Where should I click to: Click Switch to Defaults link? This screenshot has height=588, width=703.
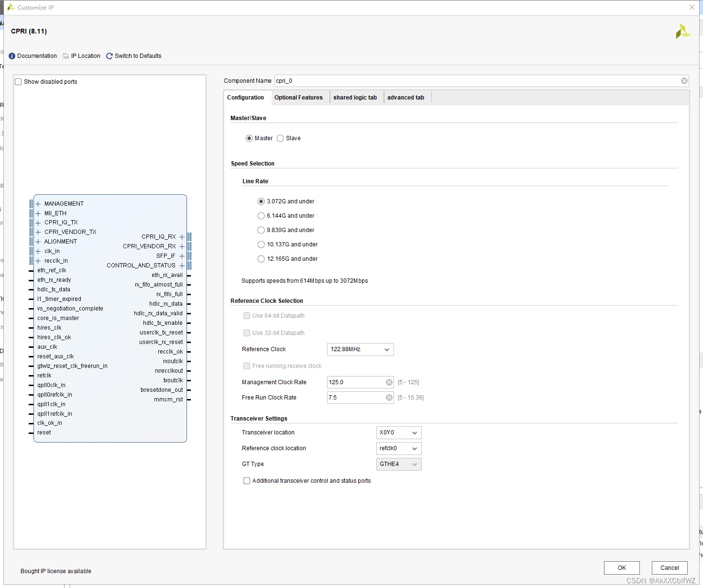tap(138, 56)
